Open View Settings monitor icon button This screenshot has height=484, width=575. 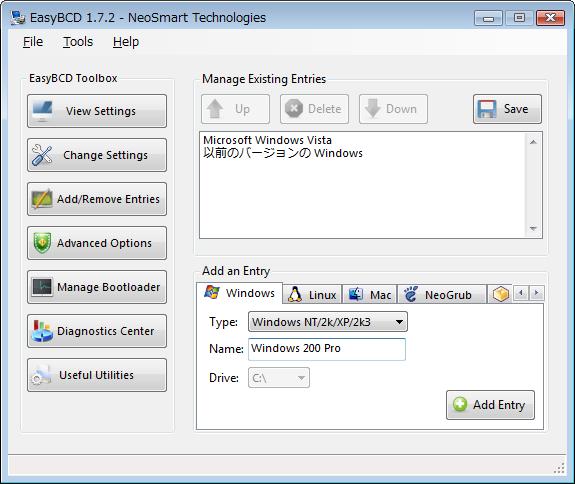pos(97,111)
